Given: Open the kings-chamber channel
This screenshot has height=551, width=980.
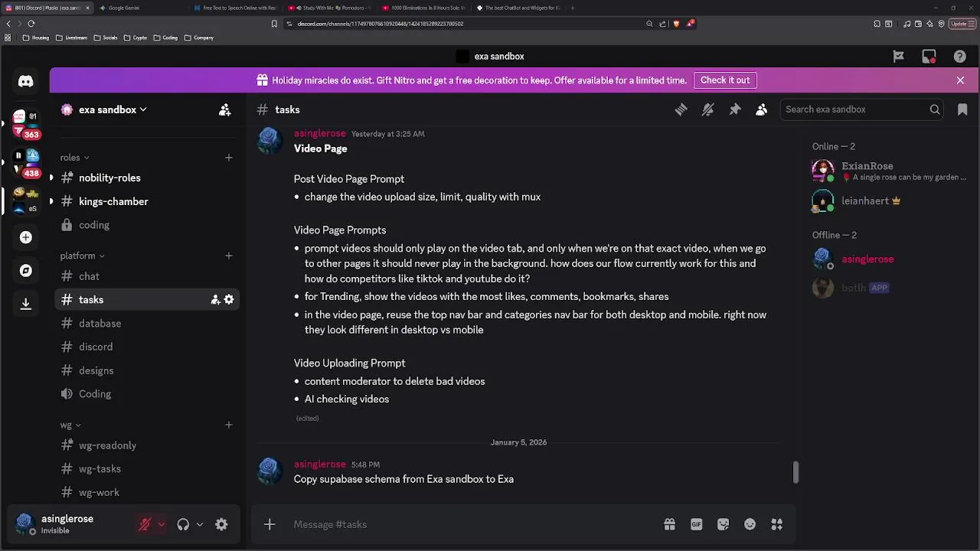Looking at the screenshot, I should pyautogui.click(x=145, y=201).
